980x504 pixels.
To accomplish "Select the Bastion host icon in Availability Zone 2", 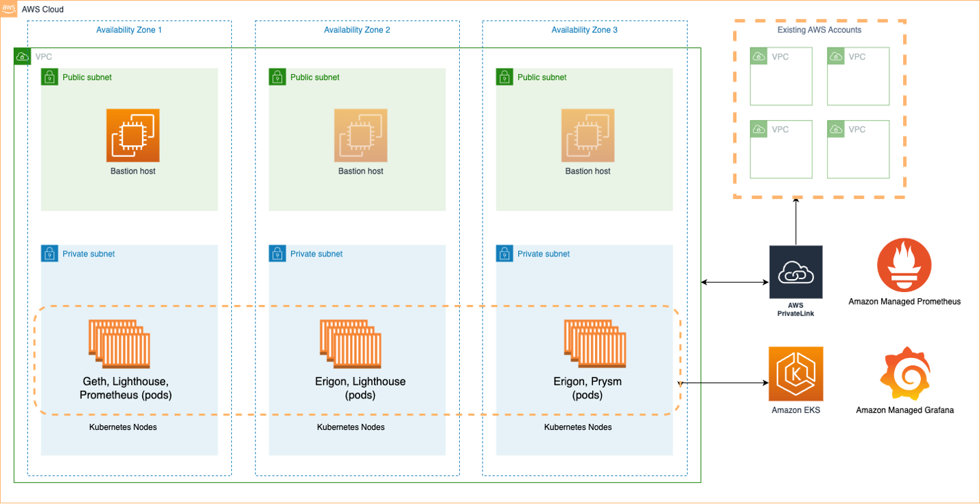I will tap(360, 134).
